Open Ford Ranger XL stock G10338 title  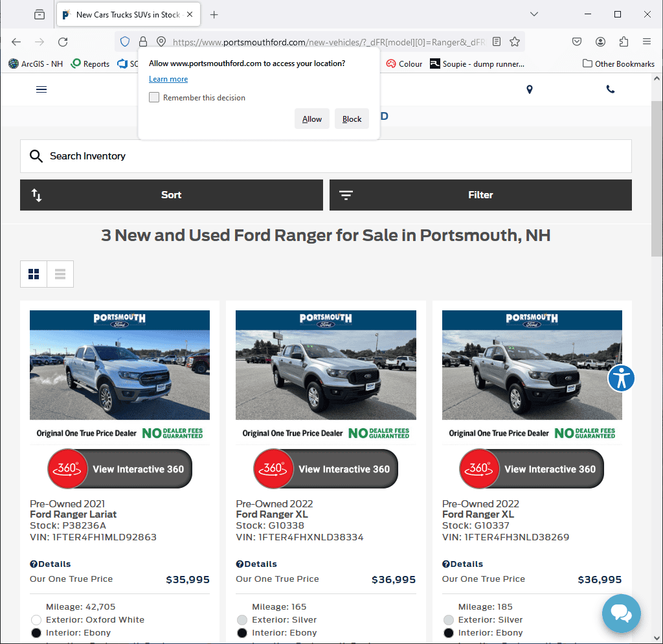(272, 514)
